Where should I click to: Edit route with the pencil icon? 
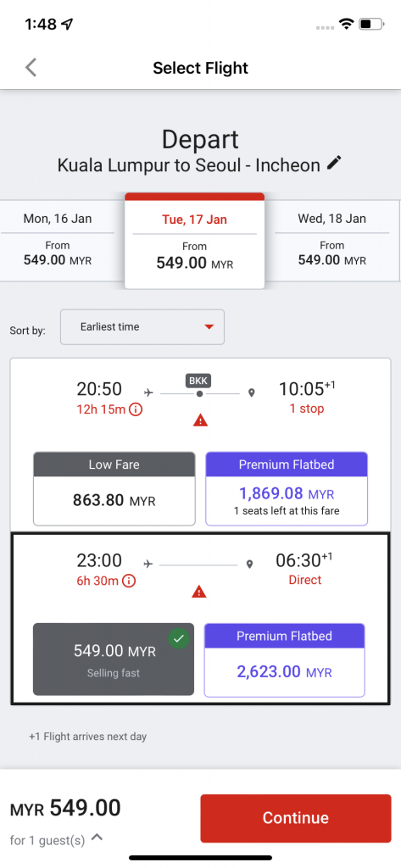[x=334, y=164]
